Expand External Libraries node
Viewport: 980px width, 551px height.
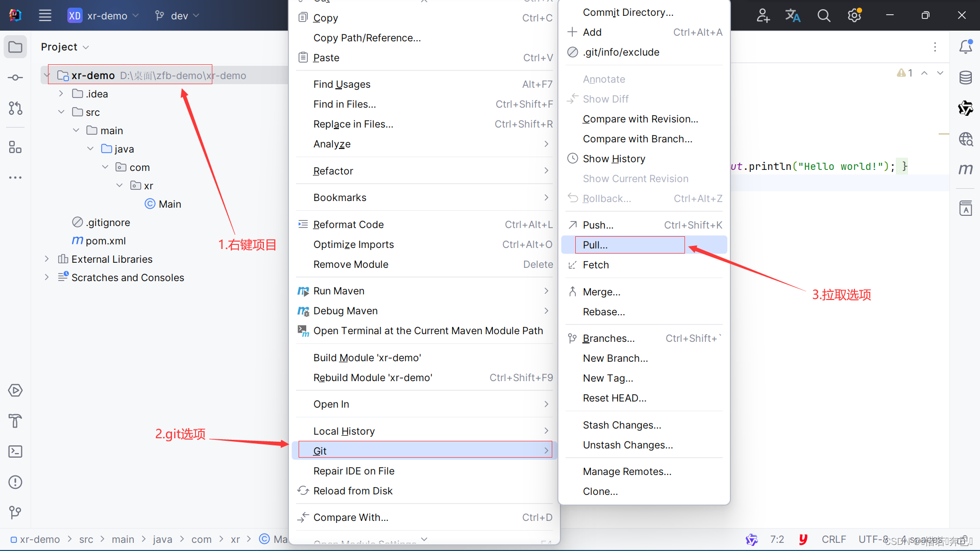click(x=47, y=259)
